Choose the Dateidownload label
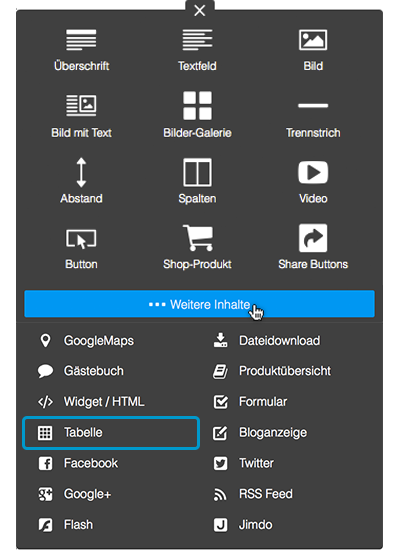The height and width of the screenshot is (550, 400). [x=280, y=341]
